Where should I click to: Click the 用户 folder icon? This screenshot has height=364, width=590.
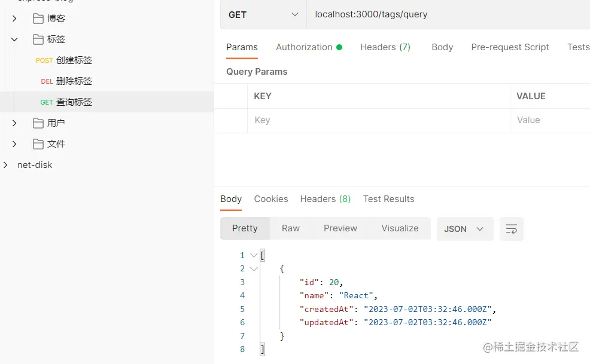coord(38,123)
